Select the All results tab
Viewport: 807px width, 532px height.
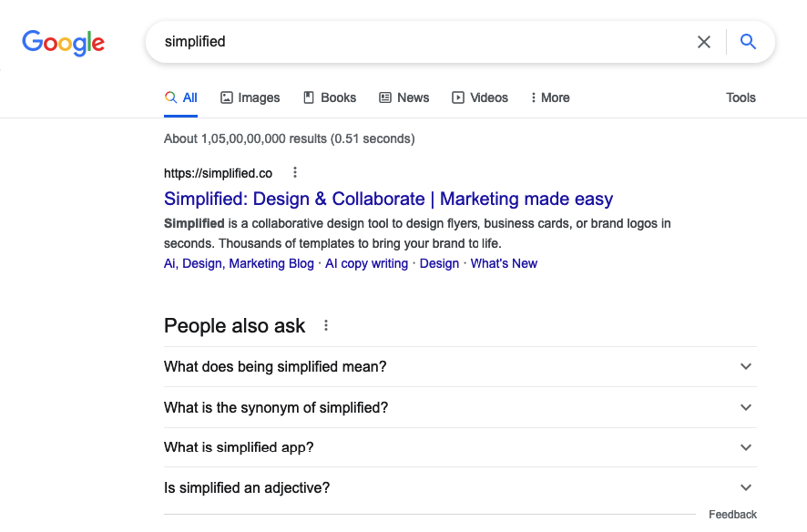click(x=180, y=97)
